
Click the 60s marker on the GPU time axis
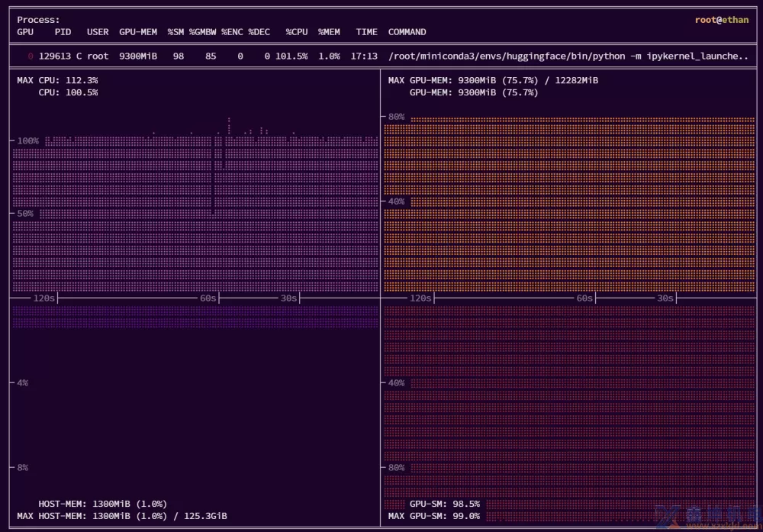click(584, 298)
